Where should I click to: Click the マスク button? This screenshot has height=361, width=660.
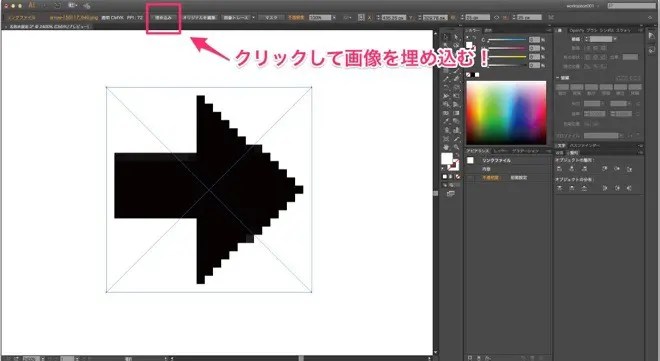pos(271,18)
